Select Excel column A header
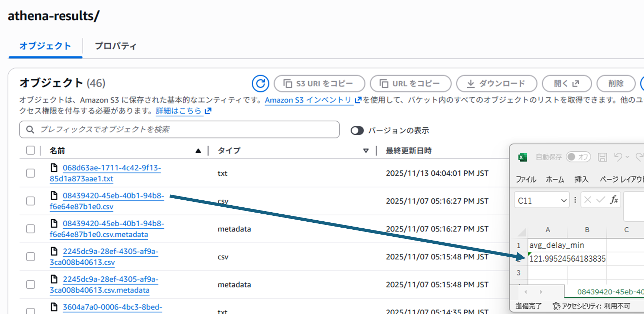This screenshot has width=644, height=314. pos(548,230)
